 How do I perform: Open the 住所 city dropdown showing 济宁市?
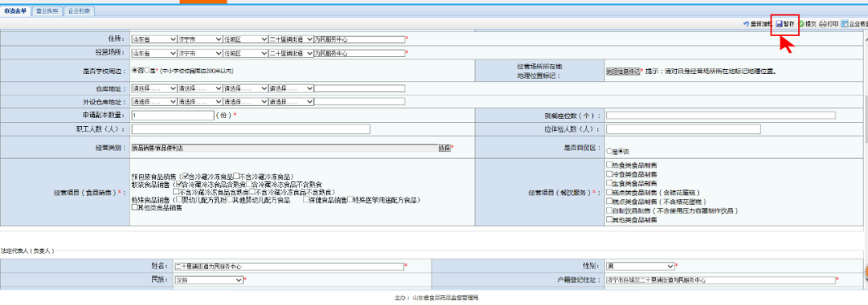tap(199, 39)
